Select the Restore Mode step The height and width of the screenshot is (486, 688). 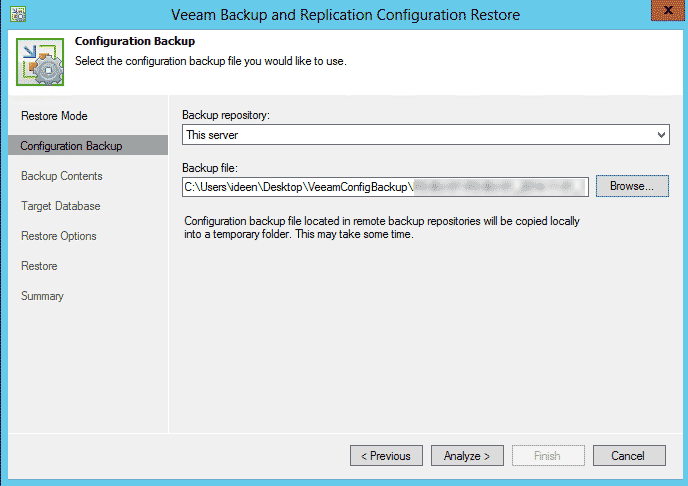point(54,116)
